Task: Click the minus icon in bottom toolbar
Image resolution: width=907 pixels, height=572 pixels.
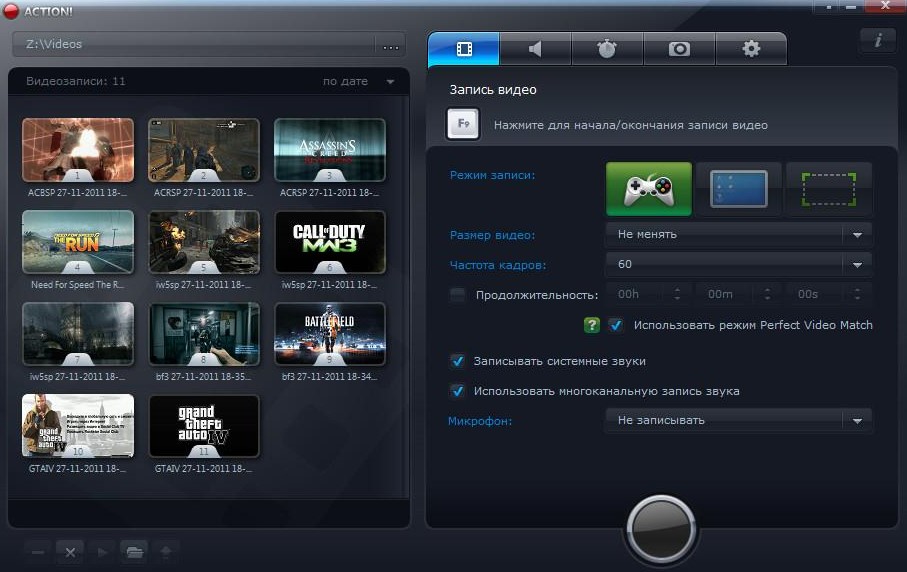Action: 38,552
